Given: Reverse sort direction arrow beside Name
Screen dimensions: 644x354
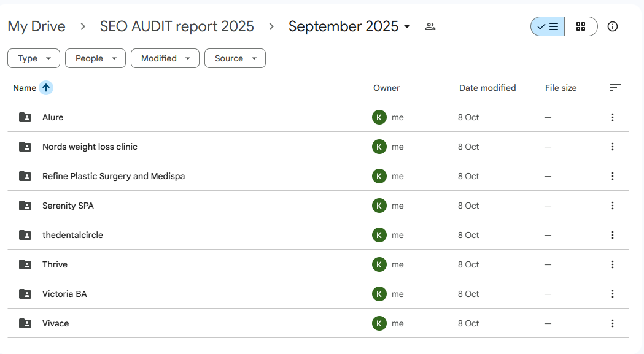Looking at the screenshot, I should coord(46,88).
